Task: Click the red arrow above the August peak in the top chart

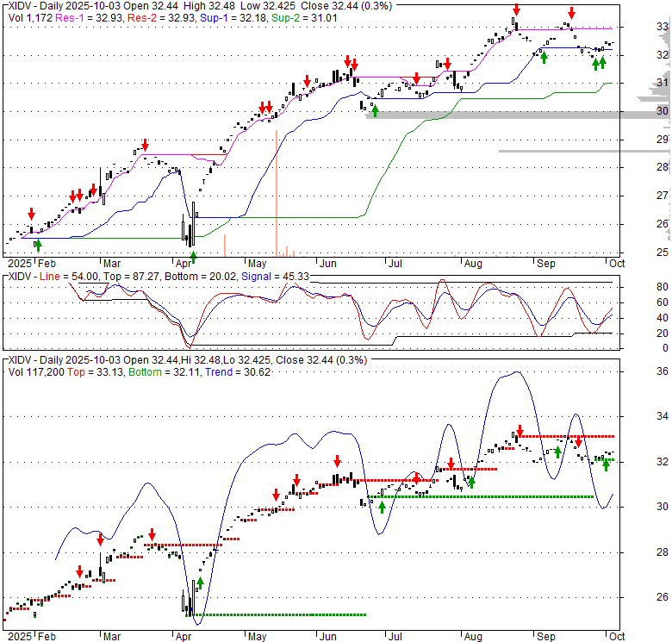Action: tap(515, 10)
